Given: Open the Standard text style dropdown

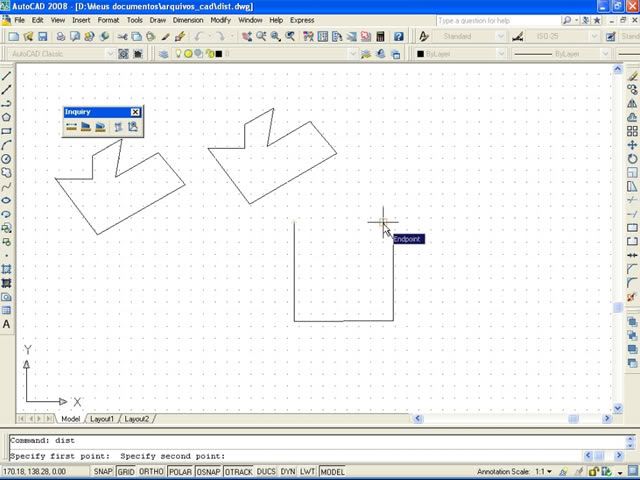Looking at the screenshot, I should click(500, 36).
